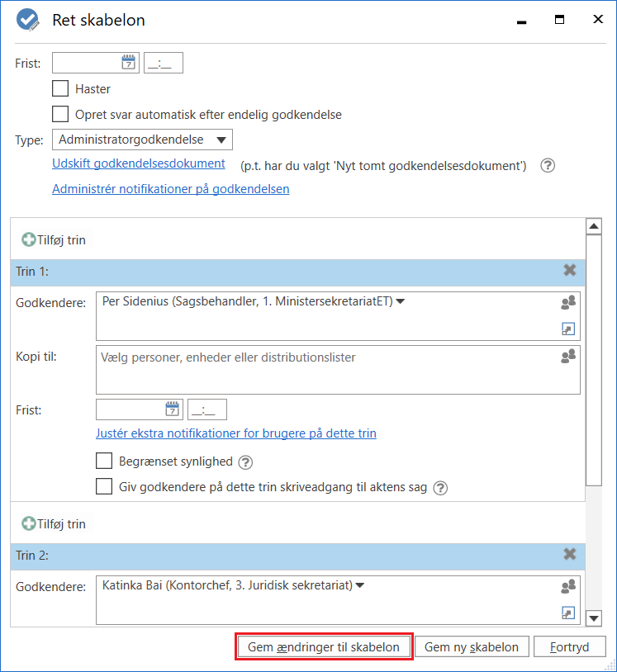
Task: Open calendar picker for top Frist field
Action: point(129,63)
